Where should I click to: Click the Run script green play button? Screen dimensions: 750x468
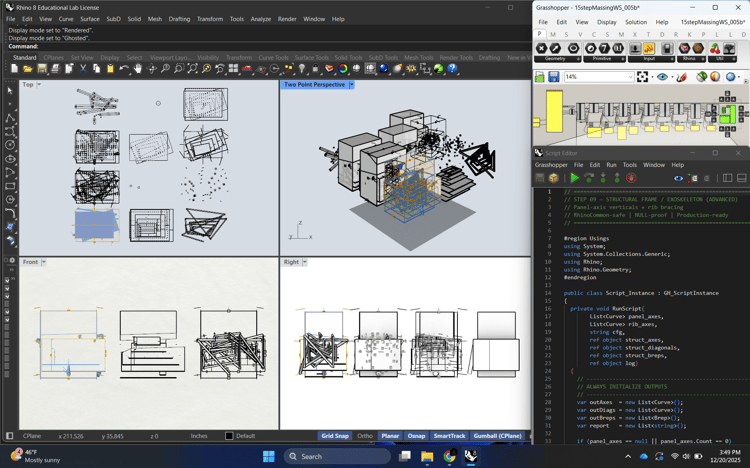tap(574, 178)
